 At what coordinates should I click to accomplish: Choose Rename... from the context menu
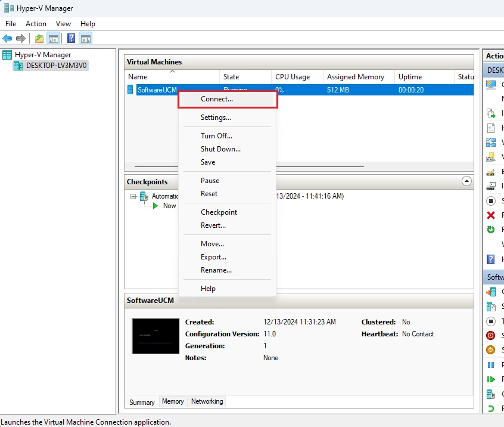[227, 270]
